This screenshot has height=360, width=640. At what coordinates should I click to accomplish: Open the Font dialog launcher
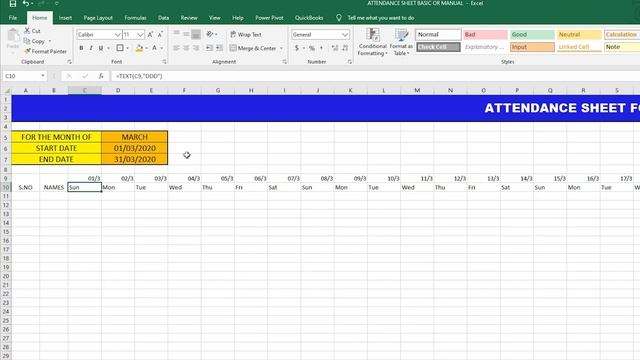164,62
